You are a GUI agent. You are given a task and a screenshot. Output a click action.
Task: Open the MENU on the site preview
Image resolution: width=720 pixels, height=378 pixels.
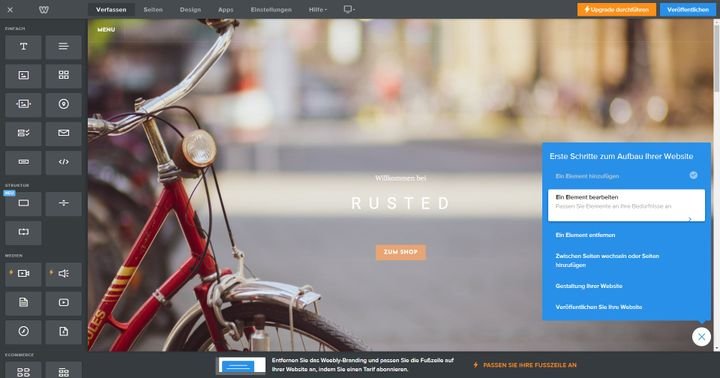(106, 29)
